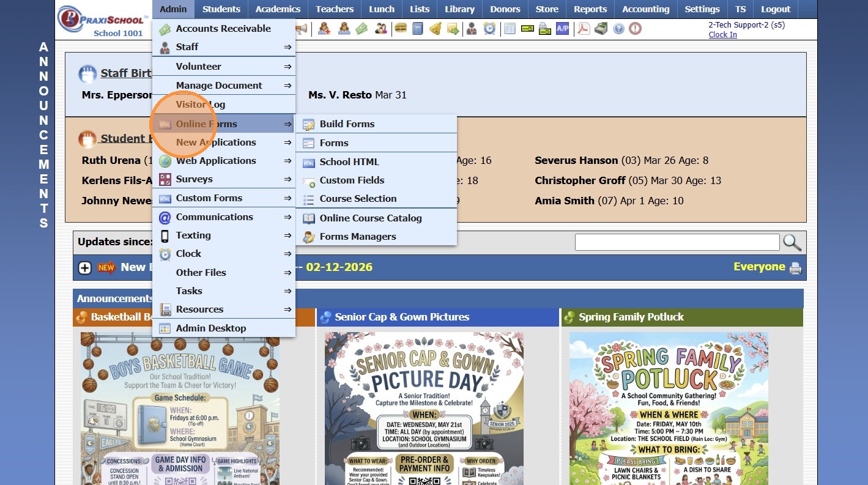Image resolution: width=868 pixels, height=485 pixels.
Task: Open School HTML submenu entry
Action: (x=376, y=162)
